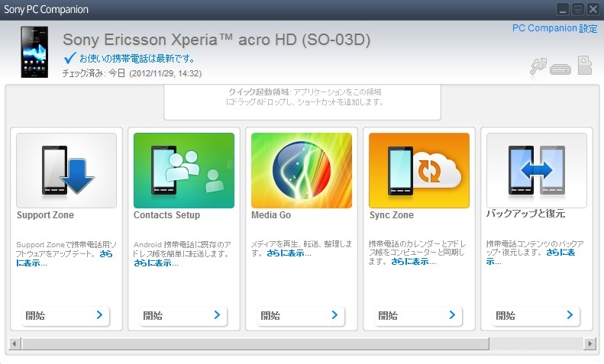
Task: Click the horizontal scrollbar left arrow
Action: 15,343
